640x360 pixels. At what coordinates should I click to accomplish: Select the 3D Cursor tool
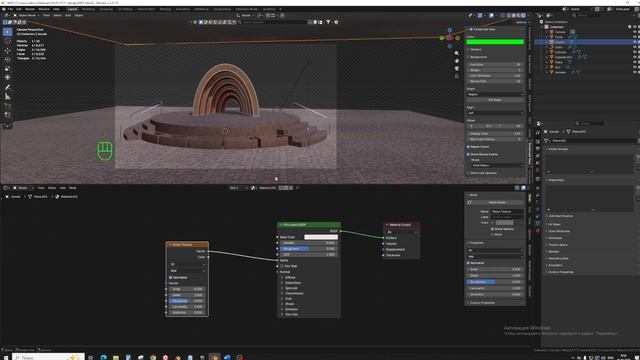[x=7, y=41]
